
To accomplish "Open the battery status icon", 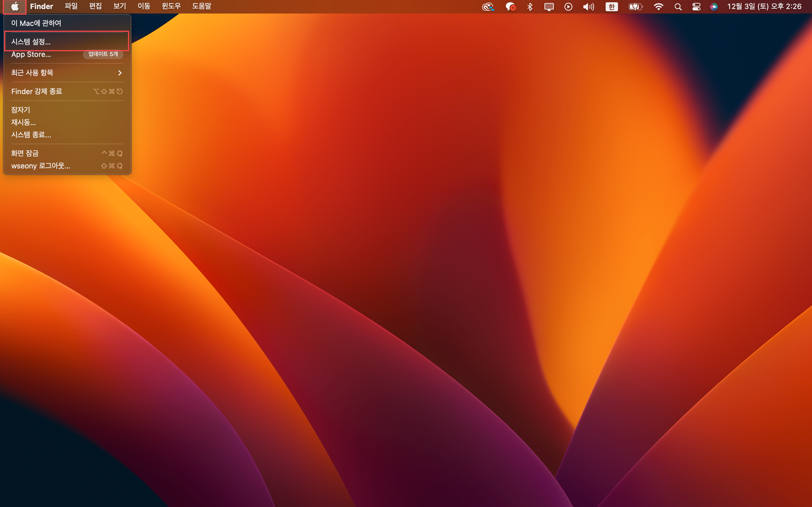I will [635, 7].
